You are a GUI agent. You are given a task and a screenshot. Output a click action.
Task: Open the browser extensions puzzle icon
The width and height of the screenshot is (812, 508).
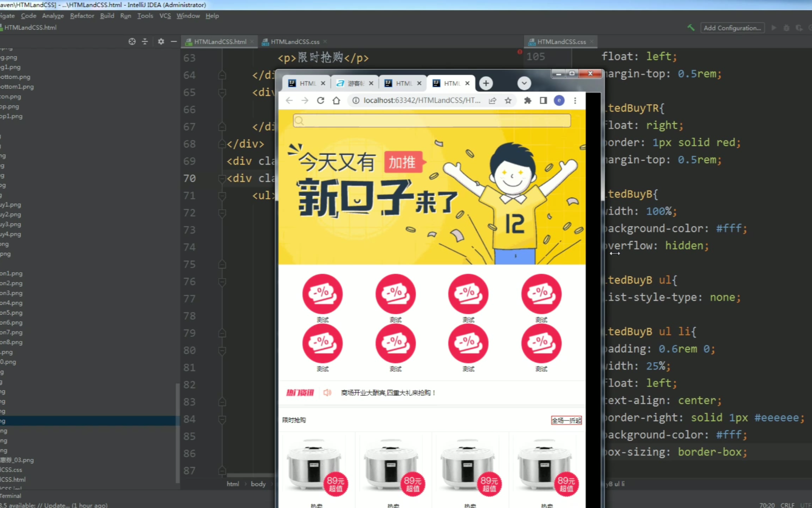tap(527, 100)
